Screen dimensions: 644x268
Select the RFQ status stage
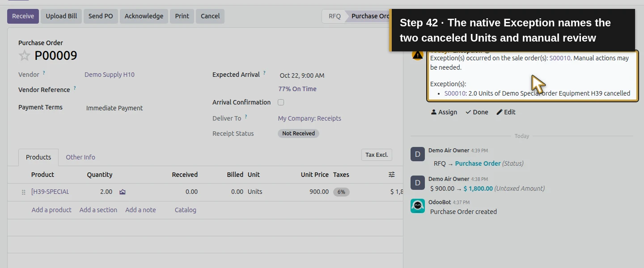point(335,16)
